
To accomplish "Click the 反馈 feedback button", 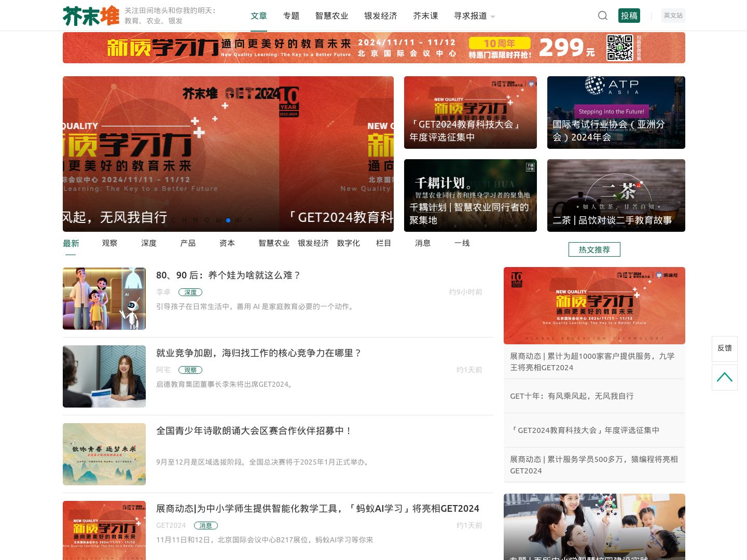I will point(725,348).
